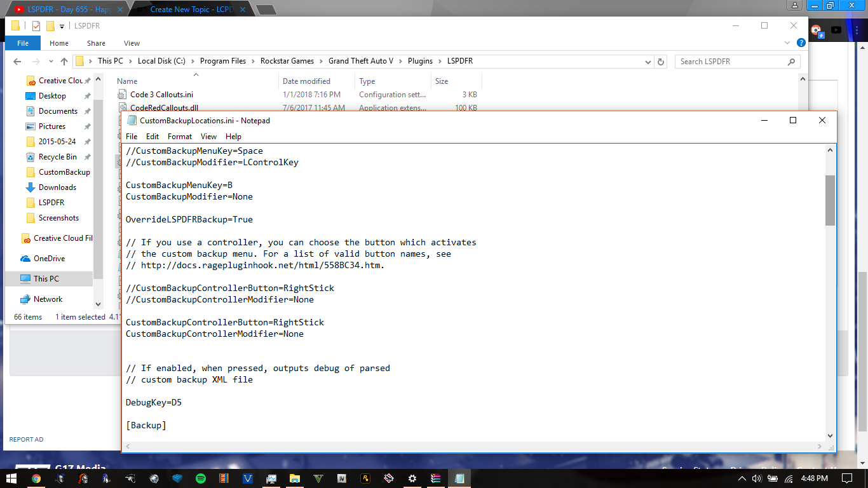Click the clock showing 4:48 PM

tap(814, 478)
